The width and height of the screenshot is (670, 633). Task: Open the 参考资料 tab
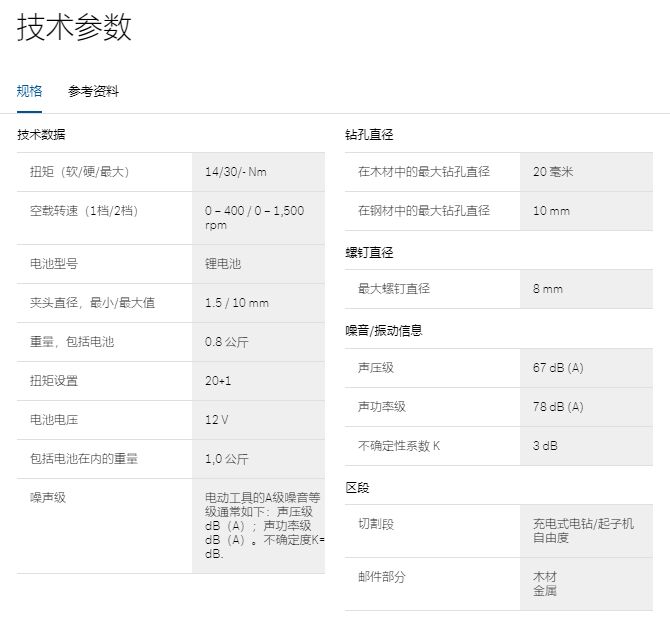pos(93,91)
